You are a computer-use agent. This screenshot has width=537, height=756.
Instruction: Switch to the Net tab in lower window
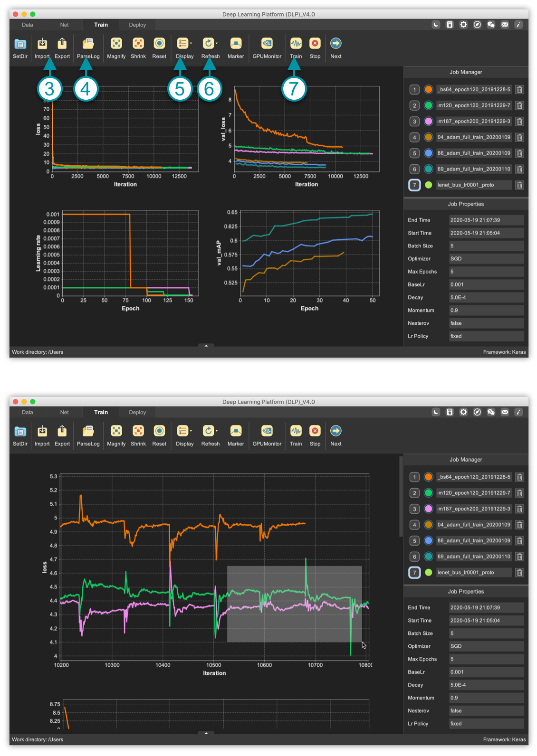click(64, 412)
